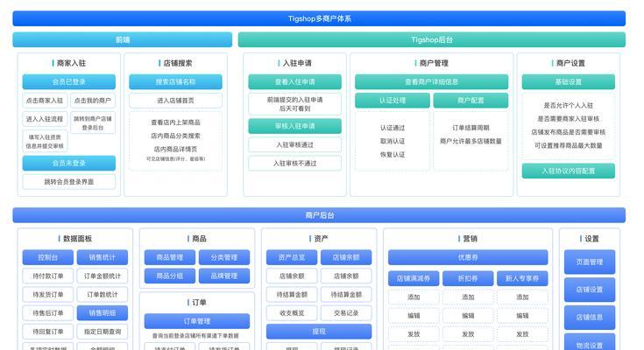
Task: Select the 入驻审核不通过 box
Action: (295, 164)
